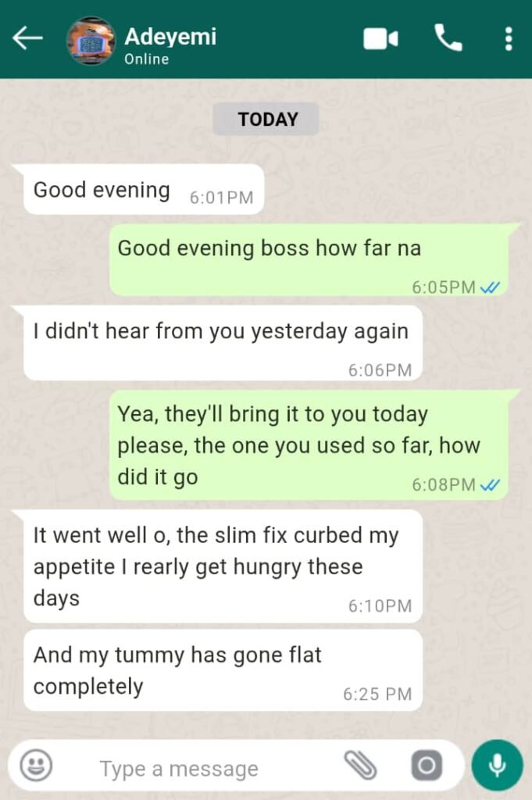532x800 pixels.
Task: Select the 'they'll bring it to you today' message
Action: coord(309,445)
